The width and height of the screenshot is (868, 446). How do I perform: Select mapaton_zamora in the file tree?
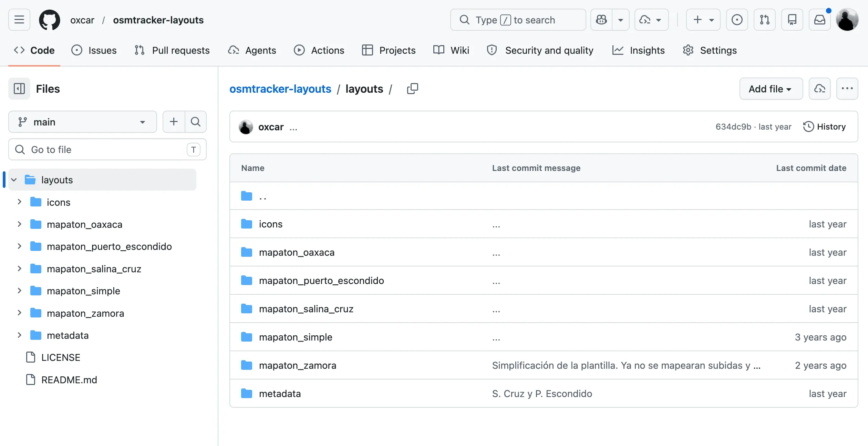tap(85, 313)
